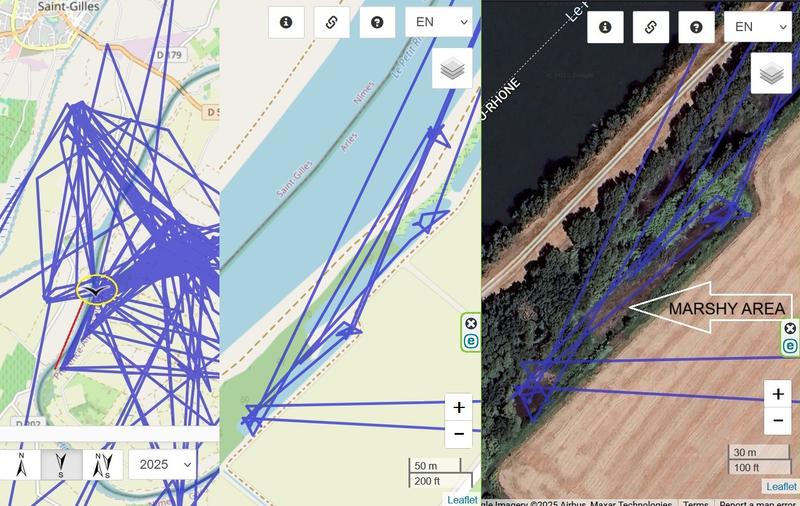Open the Leaflet link on the middle map
This screenshot has height=506, width=800.
[462, 500]
